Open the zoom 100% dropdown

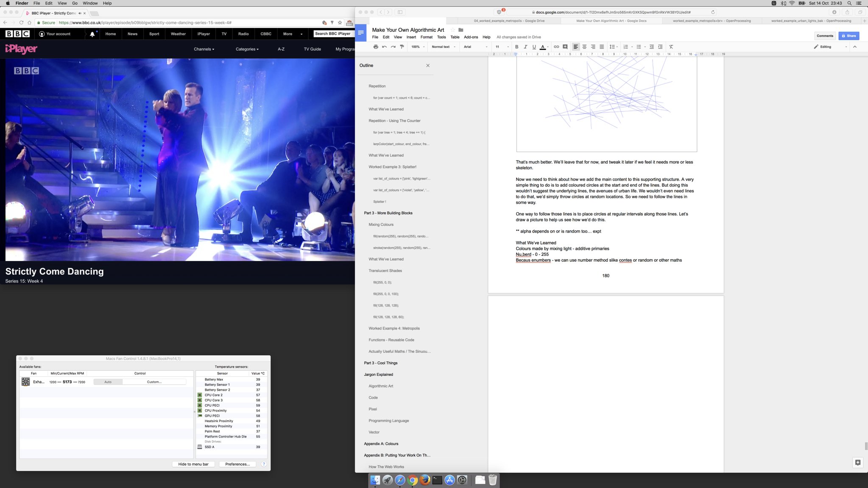pos(418,47)
